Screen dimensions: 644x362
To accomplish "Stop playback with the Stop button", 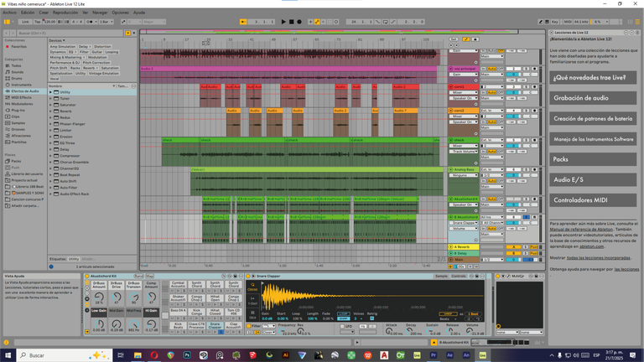I will pyautogui.click(x=291, y=22).
